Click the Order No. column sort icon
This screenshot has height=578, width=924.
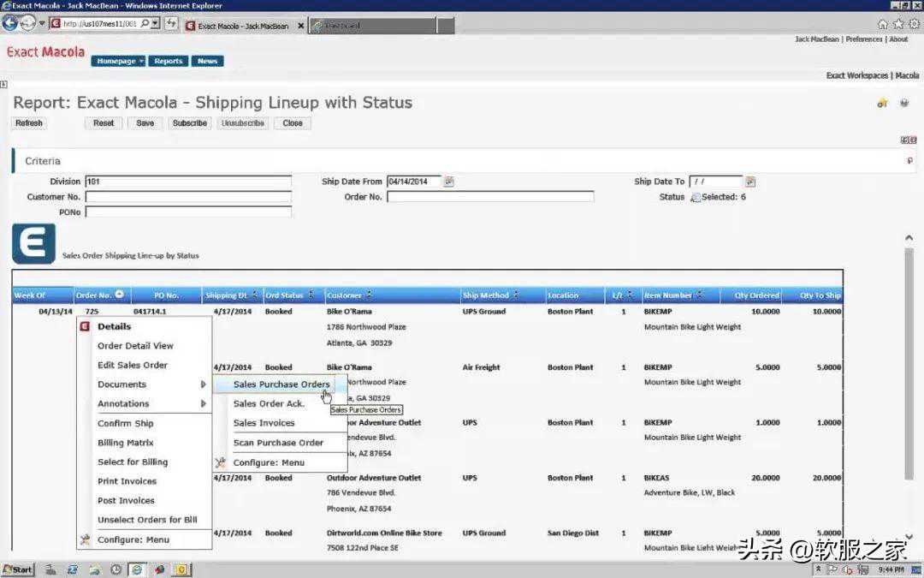click(119, 295)
